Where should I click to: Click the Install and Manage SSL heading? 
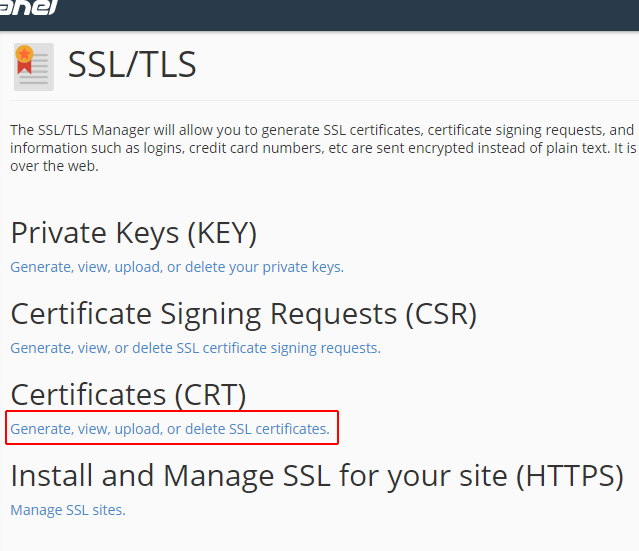click(x=317, y=476)
